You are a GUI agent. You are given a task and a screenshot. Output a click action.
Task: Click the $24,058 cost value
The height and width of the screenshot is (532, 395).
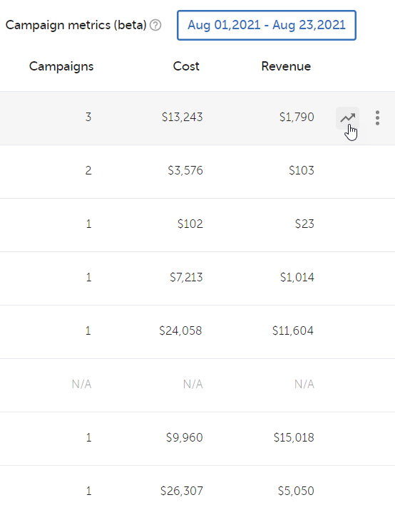180,330
